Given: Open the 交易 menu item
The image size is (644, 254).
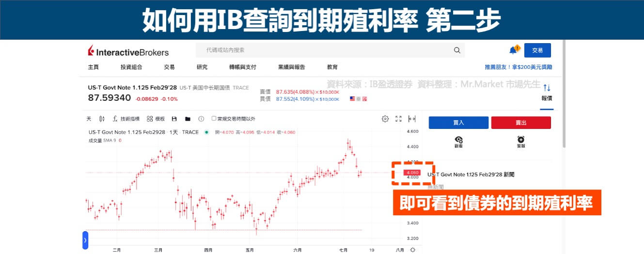Looking at the screenshot, I should [169, 67].
